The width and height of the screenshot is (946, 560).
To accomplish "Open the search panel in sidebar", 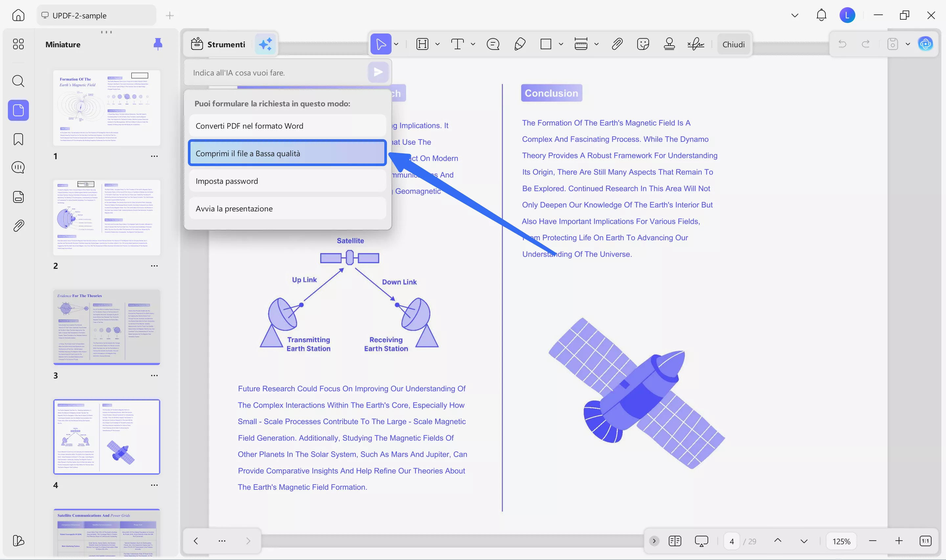I will click(18, 81).
